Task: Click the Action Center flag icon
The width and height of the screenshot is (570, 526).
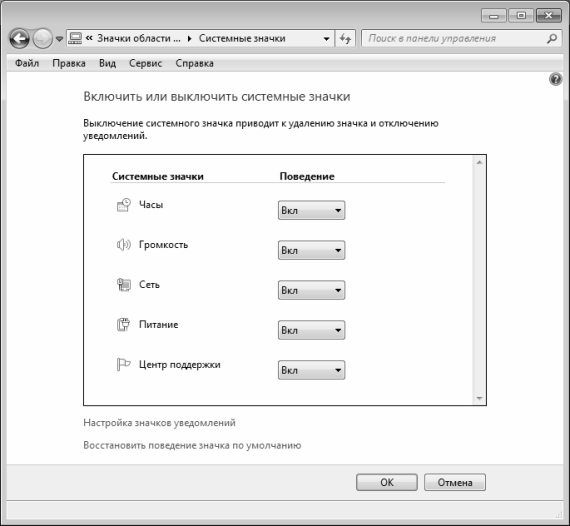Action: coord(124,364)
